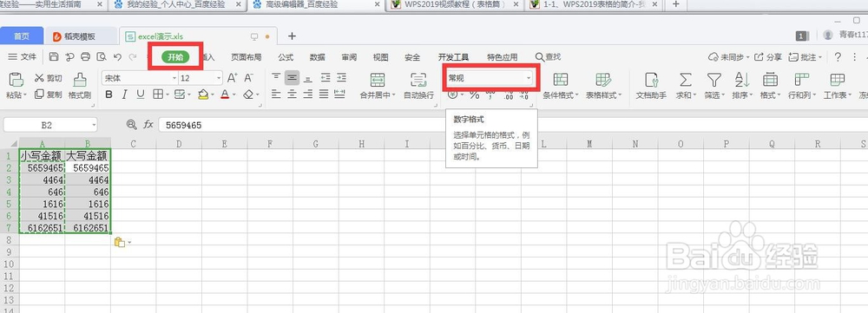
Task: Increase indent in alignment group
Action: [x=341, y=77]
